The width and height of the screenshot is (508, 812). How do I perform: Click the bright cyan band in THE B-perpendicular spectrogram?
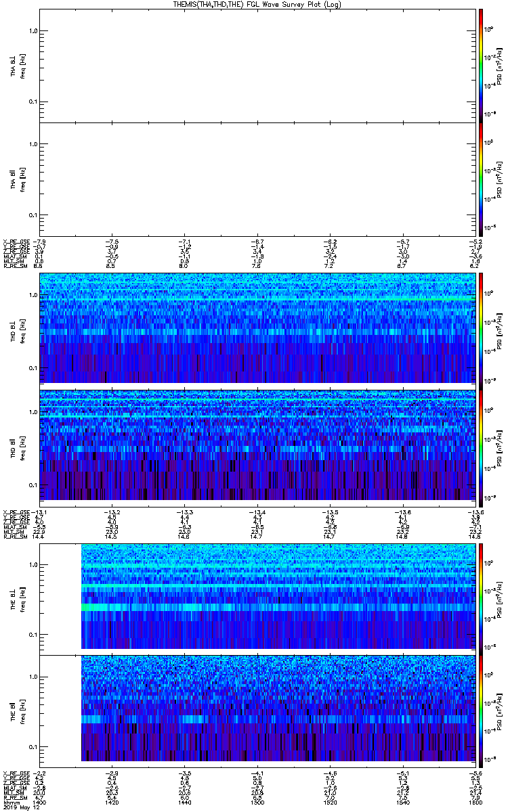coord(278,608)
